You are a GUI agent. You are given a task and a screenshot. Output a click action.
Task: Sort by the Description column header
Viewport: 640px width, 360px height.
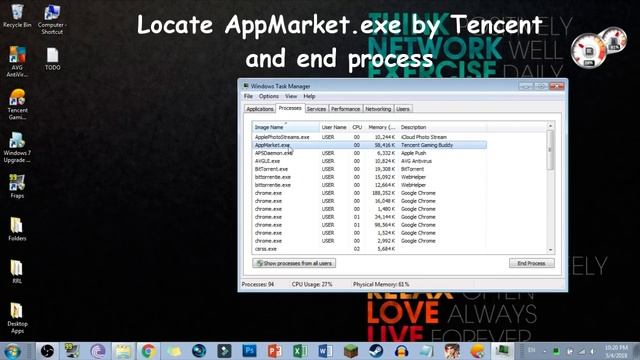(442, 127)
